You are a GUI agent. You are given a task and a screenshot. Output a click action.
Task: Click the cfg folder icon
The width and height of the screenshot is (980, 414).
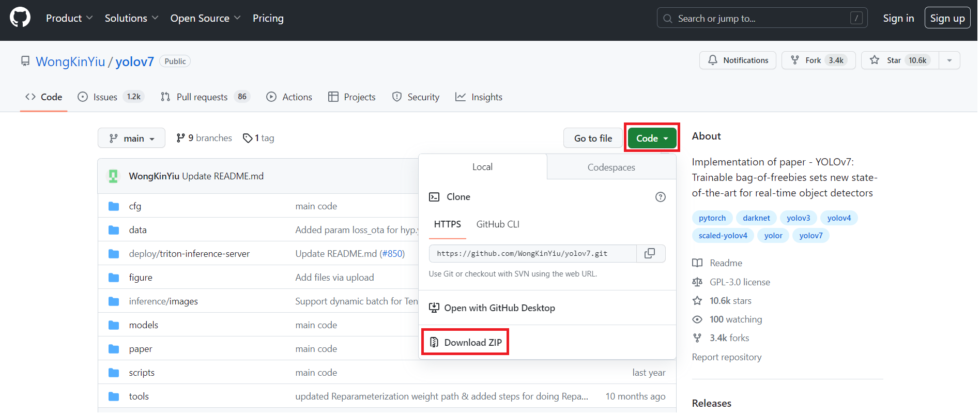[114, 206]
